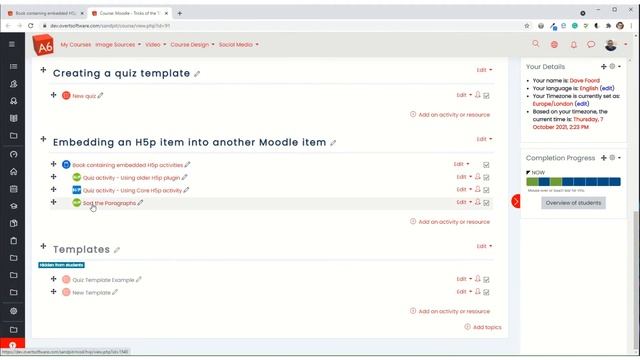Screen dimensions: 640x360
Task: Click the Book activity icon
Action: click(66, 164)
